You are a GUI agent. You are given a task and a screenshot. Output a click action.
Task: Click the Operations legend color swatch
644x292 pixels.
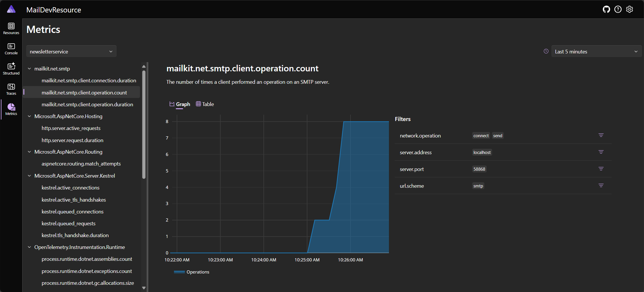[179, 272]
